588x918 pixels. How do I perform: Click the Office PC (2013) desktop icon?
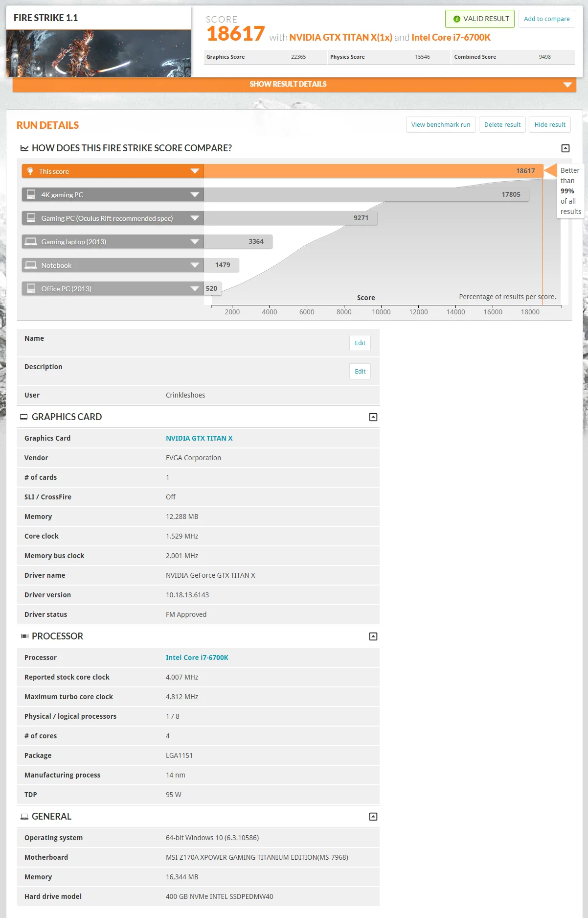(x=31, y=288)
